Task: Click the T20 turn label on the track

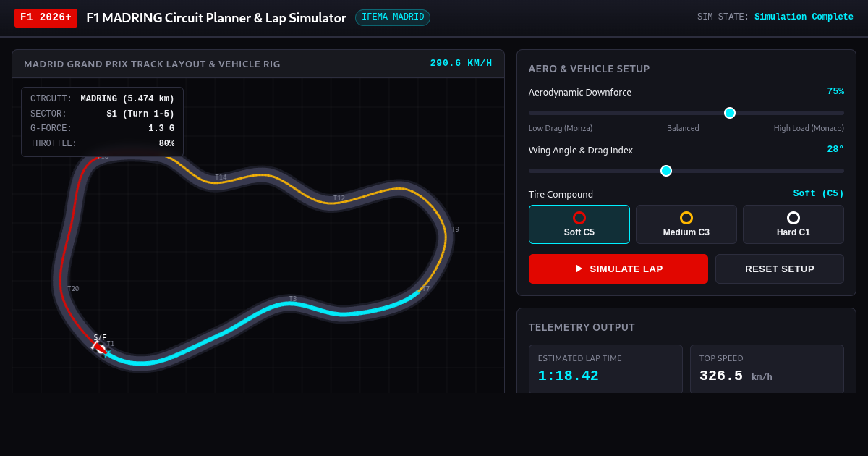Action: click(73, 289)
